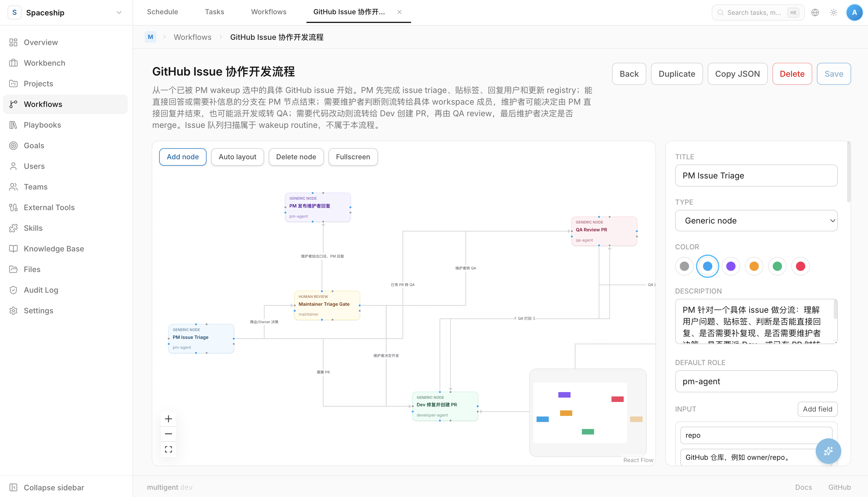This screenshot has width=868, height=497.
Task: Click the Users person icon
Action: pyautogui.click(x=13, y=166)
